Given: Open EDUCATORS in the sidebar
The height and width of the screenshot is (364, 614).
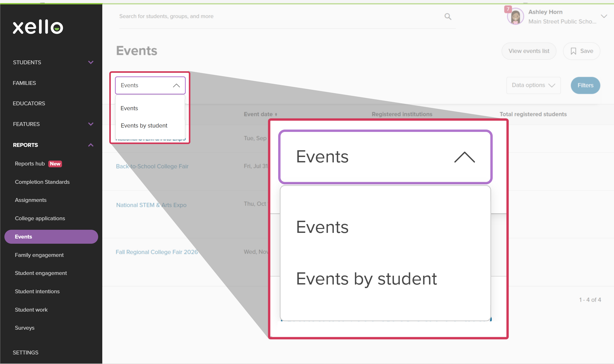Looking at the screenshot, I should click(x=29, y=104).
